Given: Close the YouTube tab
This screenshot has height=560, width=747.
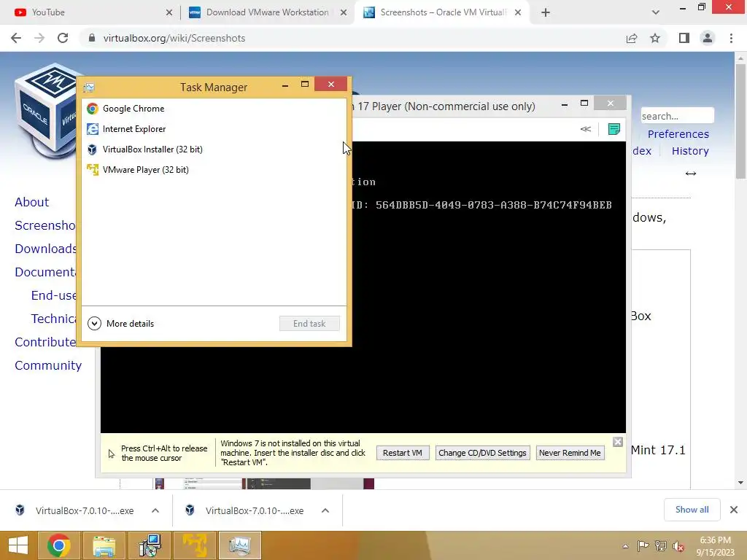Looking at the screenshot, I should pos(169,12).
